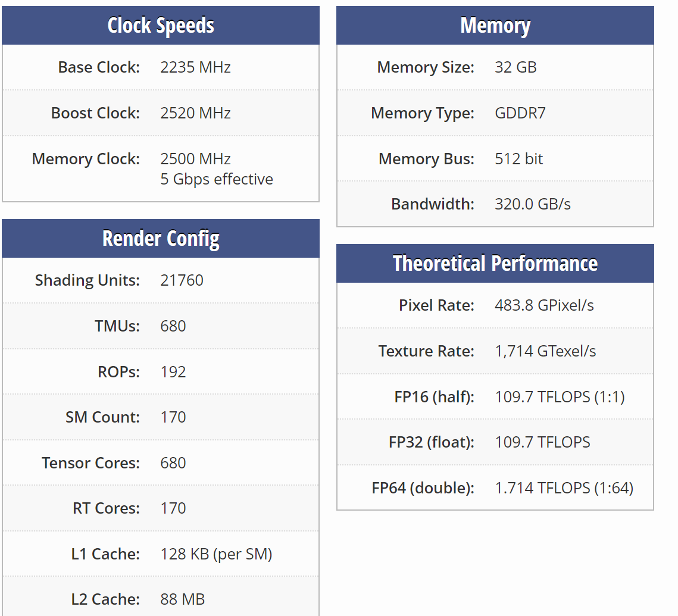Select the Render Config section header
The image size is (678, 616).
point(160,239)
